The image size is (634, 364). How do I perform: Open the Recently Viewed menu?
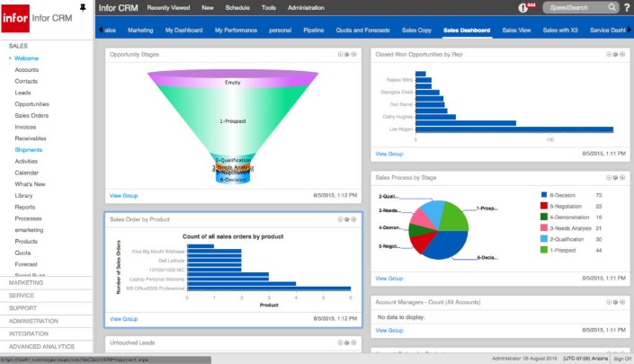point(168,7)
